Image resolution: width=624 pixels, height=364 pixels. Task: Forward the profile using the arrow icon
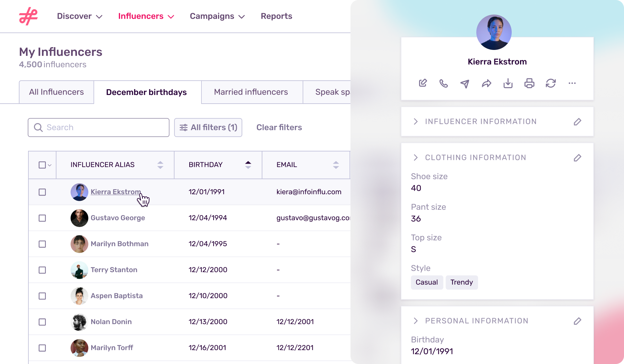click(x=487, y=83)
